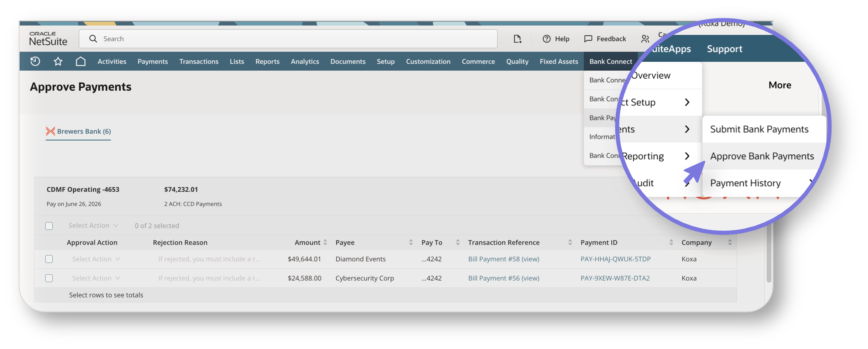The image size is (868, 349).
Task: Open the shortcuts star icon
Action: [x=58, y=61]
